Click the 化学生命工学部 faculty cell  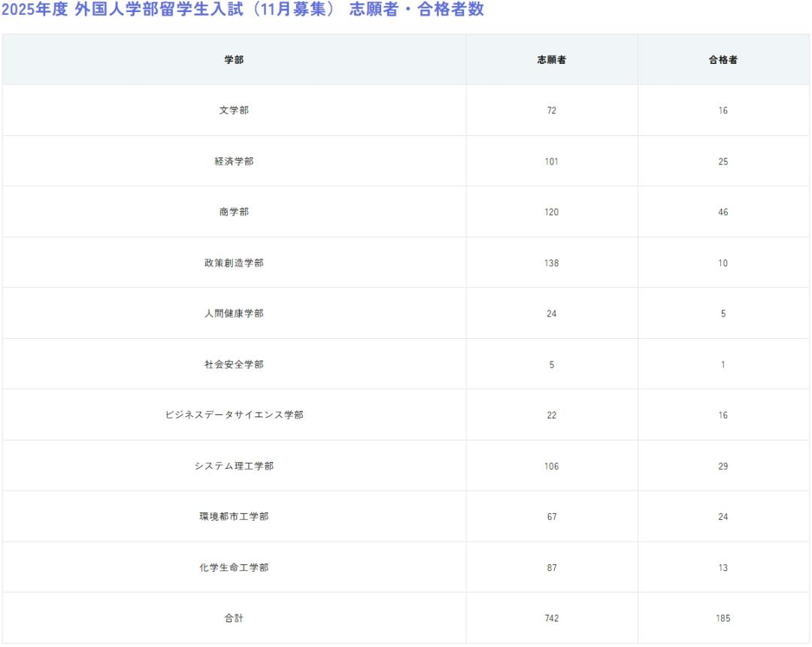(x=234, y=567)
